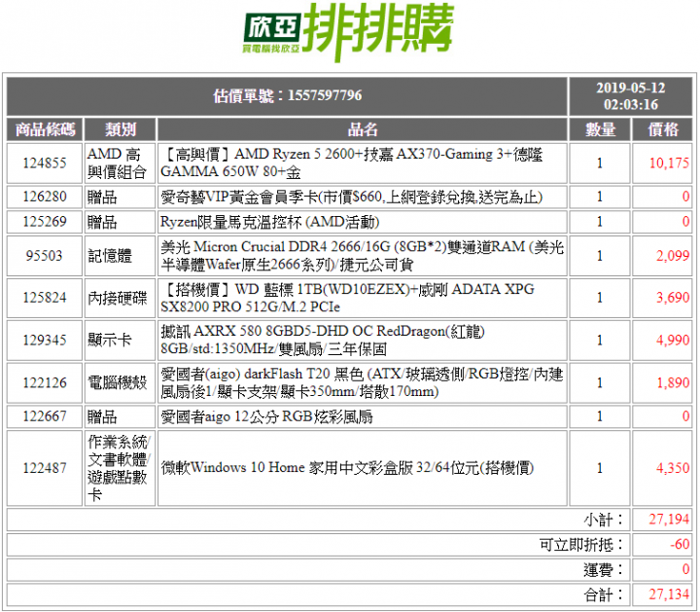
Task: Click the AMD Ryzen 5 2600 bundle name
Action: click(x=351, y=163)
